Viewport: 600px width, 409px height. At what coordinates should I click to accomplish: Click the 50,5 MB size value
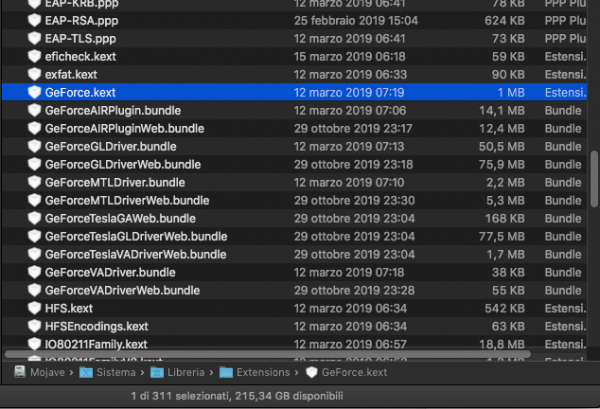502,147
